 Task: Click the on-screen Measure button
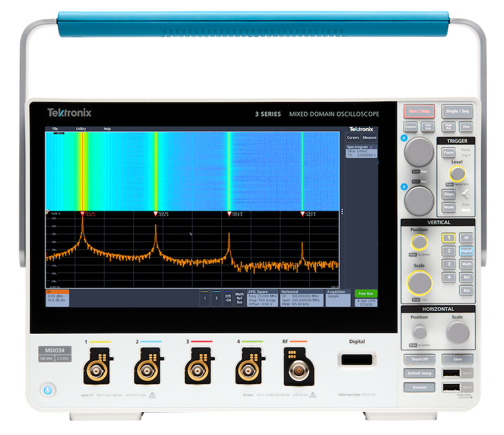coord(370,138)
